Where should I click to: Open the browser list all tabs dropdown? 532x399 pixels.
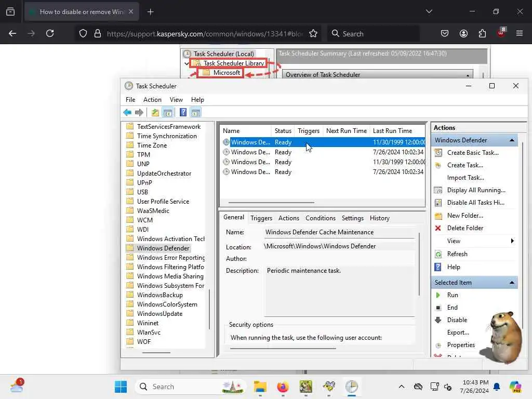coord(429,11)
